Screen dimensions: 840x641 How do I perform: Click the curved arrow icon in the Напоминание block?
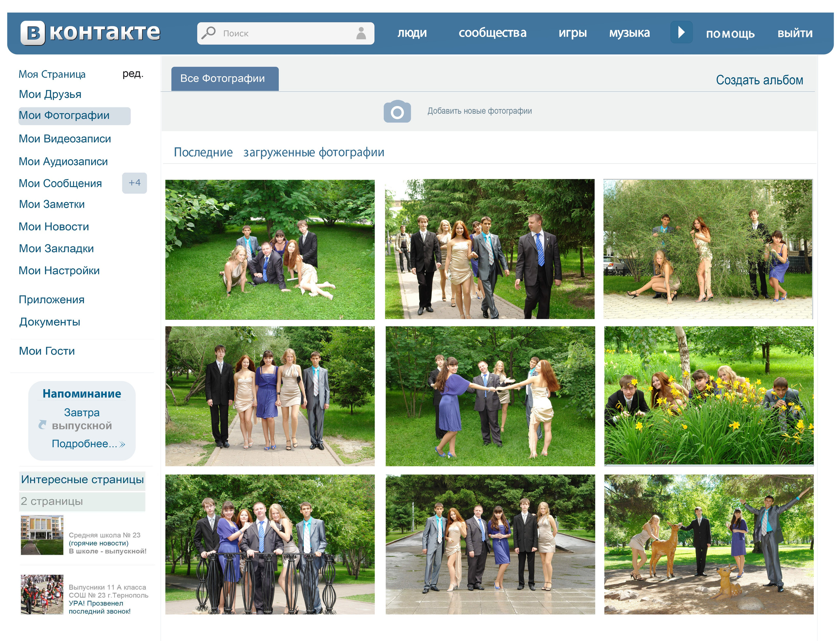pyautogui.click(x=43, y=425)
